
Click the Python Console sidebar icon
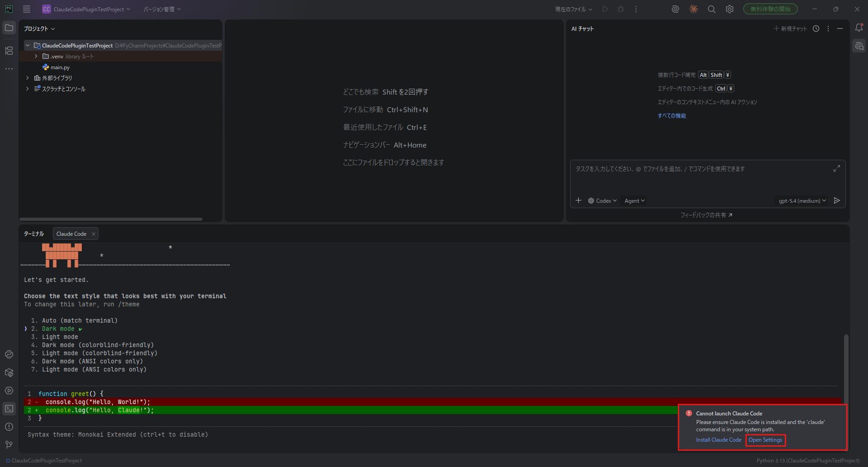coord(9,354)
